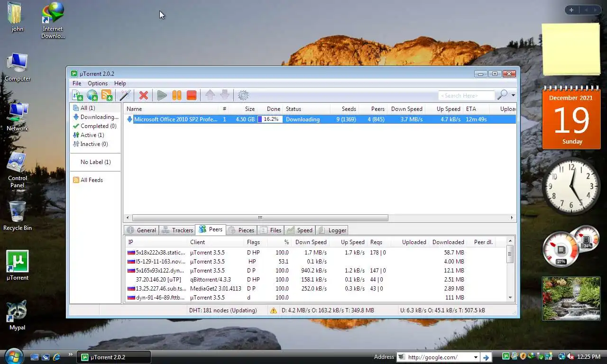Viewport: 607px width, 364px height.
Task: Open the Recycle Bin desktop icon
Action: [x=18, y=216]
